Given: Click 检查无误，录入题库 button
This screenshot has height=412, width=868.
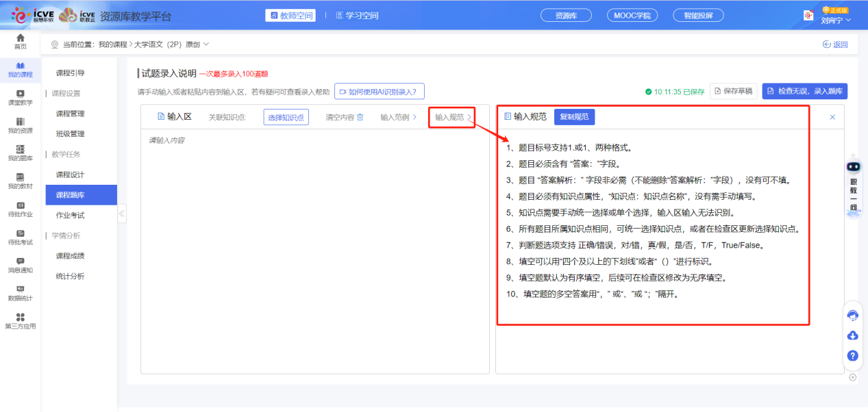Looking at the screenshot, I should pos(805,91).
